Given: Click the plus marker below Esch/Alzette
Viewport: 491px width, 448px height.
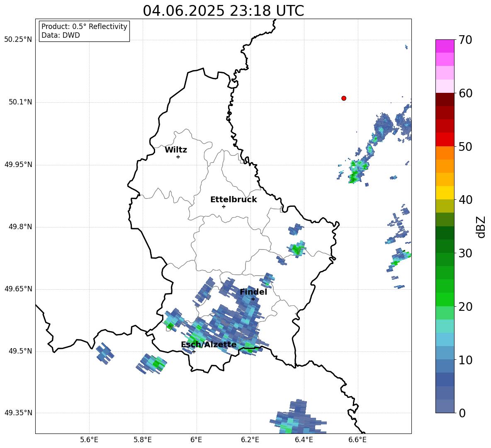Looking at the screenshot, I should [194, 351].
